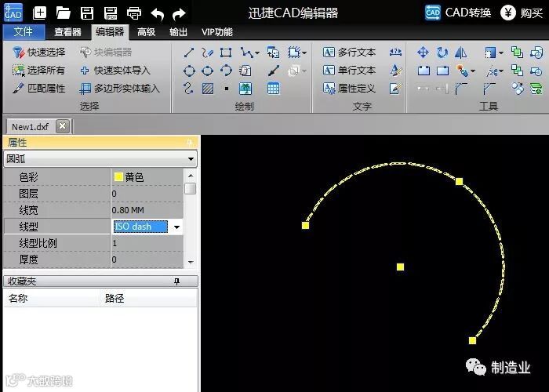Insert image using the palm tree icon
The height and width of the screenshot is (392, 549).
click(245, 89)
